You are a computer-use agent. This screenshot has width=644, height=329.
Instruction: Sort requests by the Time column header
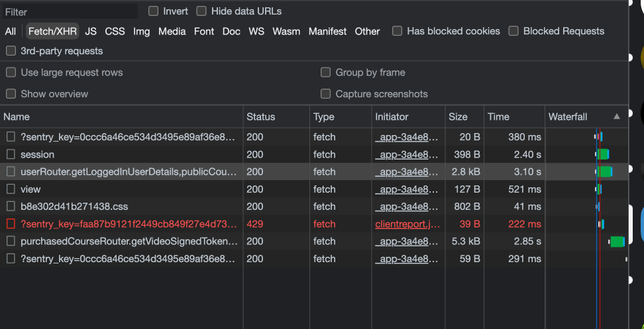(x=498, y=117)
